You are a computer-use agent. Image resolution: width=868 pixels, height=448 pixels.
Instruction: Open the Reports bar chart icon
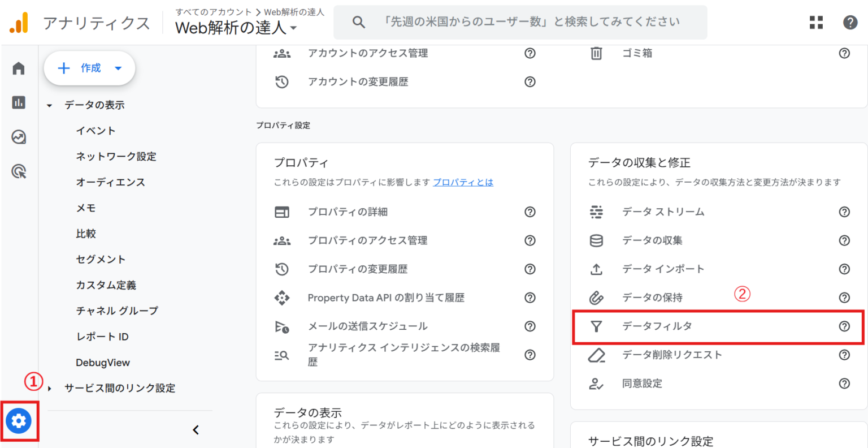point(19,102)
